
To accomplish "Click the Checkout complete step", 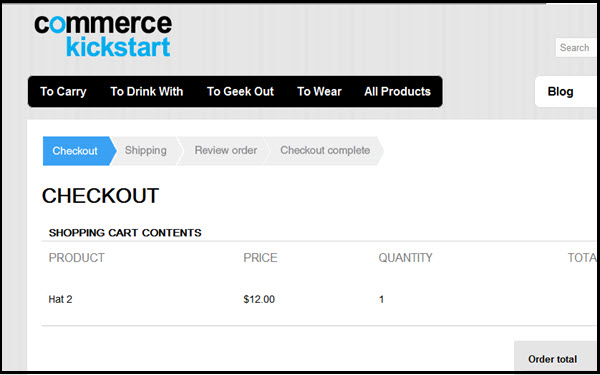I will point(325,150).
